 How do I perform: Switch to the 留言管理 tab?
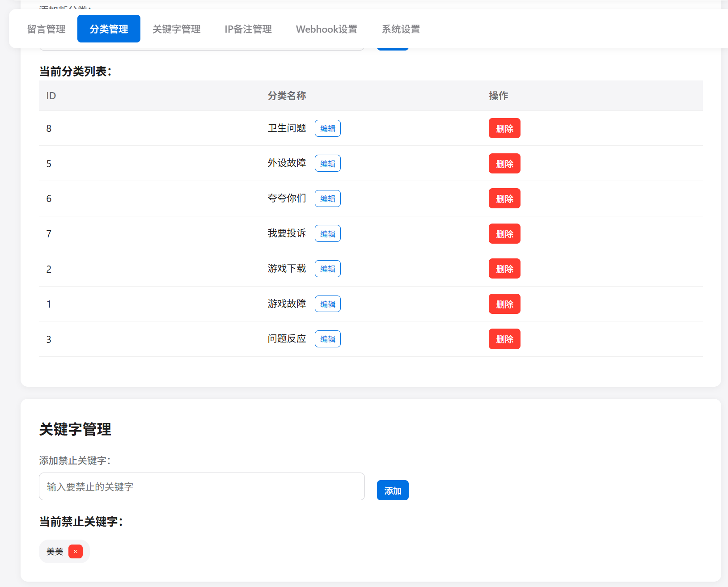(46, 29)
